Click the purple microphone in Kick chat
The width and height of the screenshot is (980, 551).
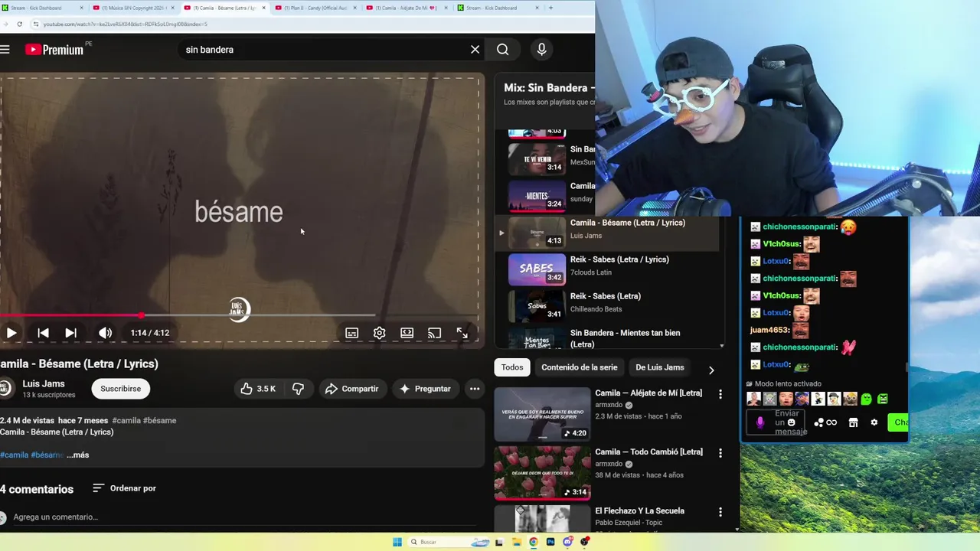(760, 422)
